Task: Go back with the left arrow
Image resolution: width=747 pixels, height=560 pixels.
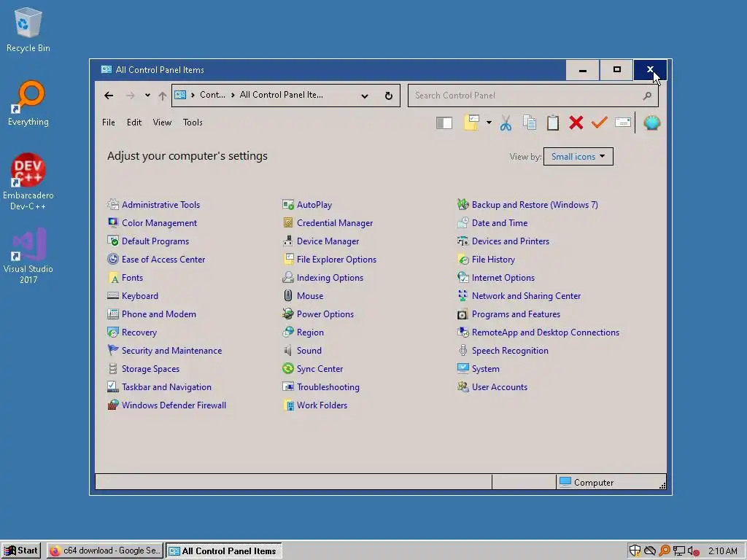Action: pyautogui.click(x=109, y=96)
